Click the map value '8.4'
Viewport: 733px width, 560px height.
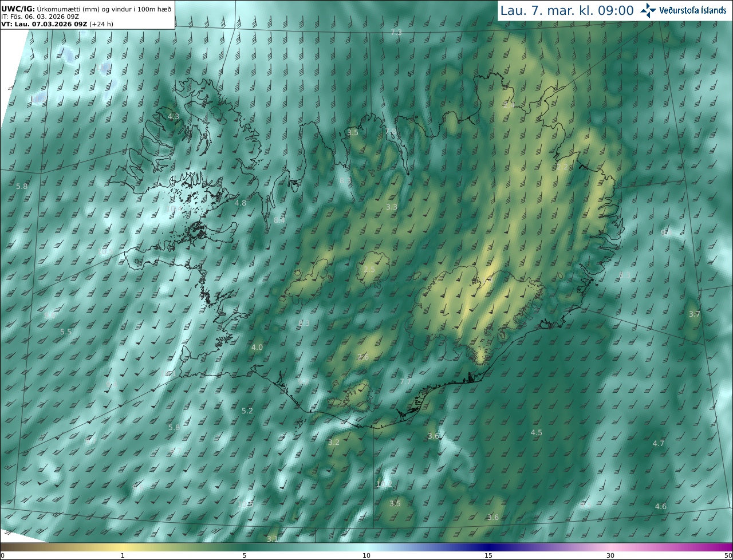279,220
